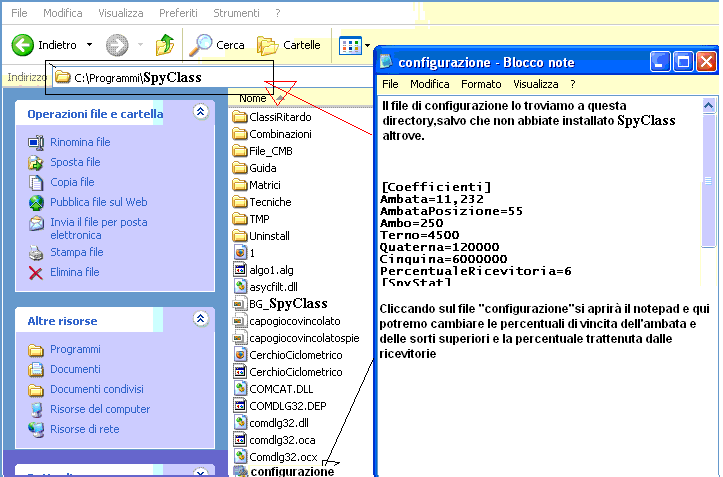Click Invia il file per posta elettronica
This screenshot has width=723, height=477.
99,228
